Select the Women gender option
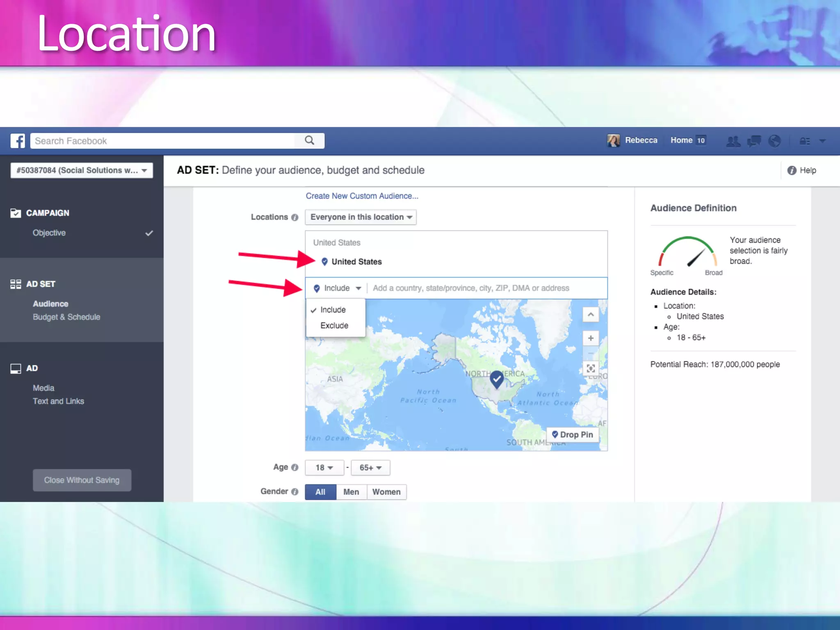Image resolution: width=840 pixels, height=630 pixels. pos(386,492)
